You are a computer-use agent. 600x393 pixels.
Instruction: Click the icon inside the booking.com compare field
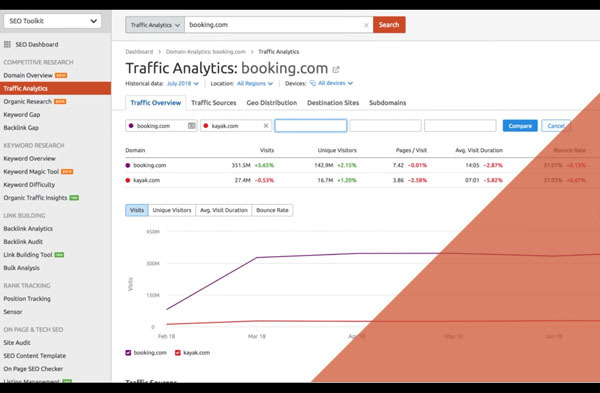point(192,126)
